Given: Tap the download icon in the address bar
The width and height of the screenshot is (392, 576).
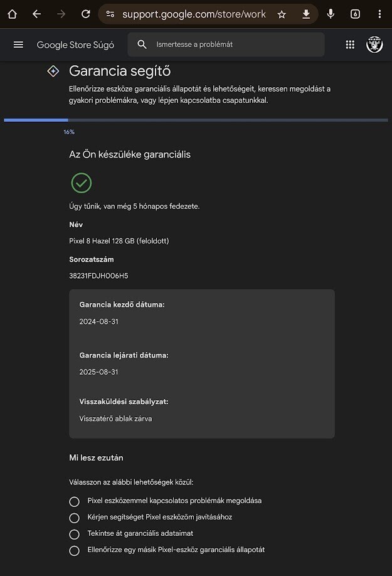Looking at the screenshot, I should pyautogui.click(x=306, y=14).
